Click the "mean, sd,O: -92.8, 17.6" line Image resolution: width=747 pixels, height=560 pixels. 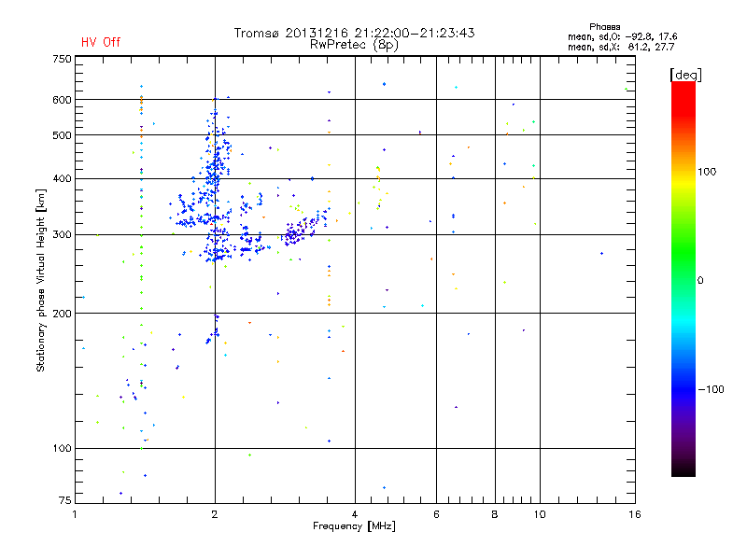[622, 36]
